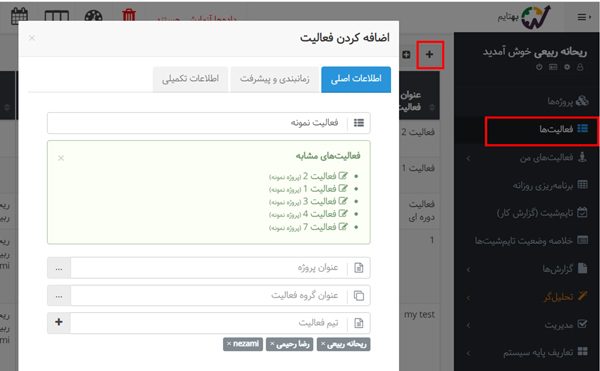Click the red trash can icon

pyautogui.click(x=129, y=15)
